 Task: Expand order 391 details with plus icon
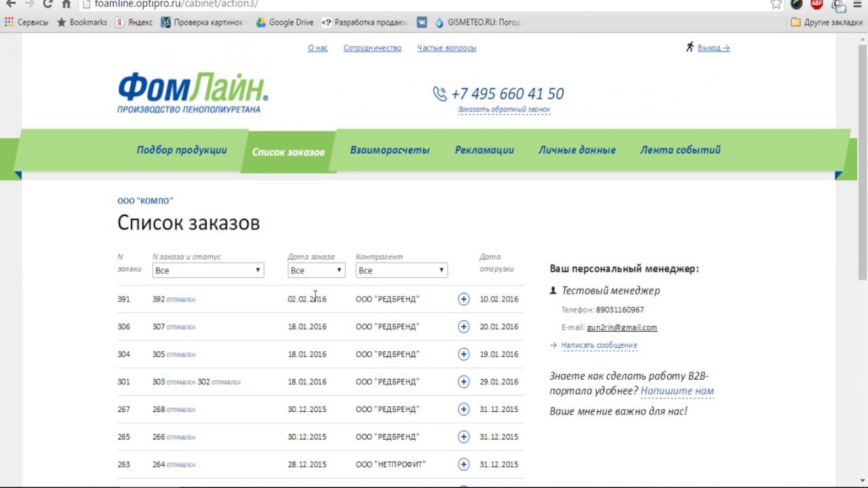click(463, 299)
